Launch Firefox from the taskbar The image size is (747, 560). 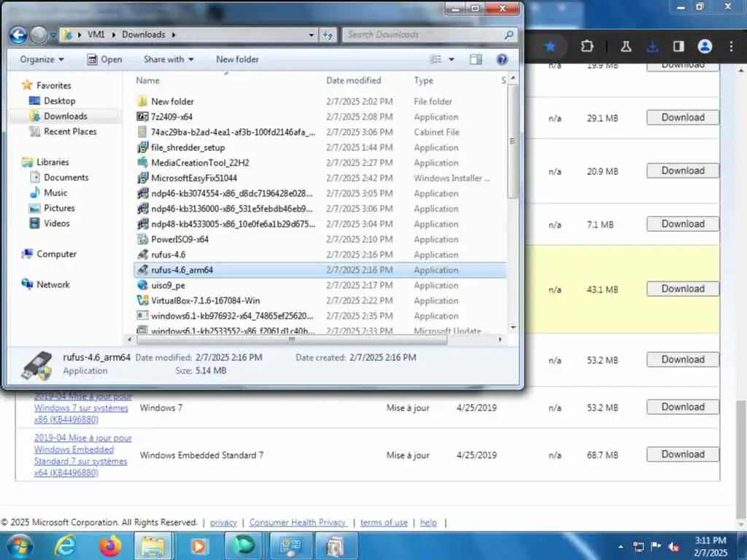110,546
